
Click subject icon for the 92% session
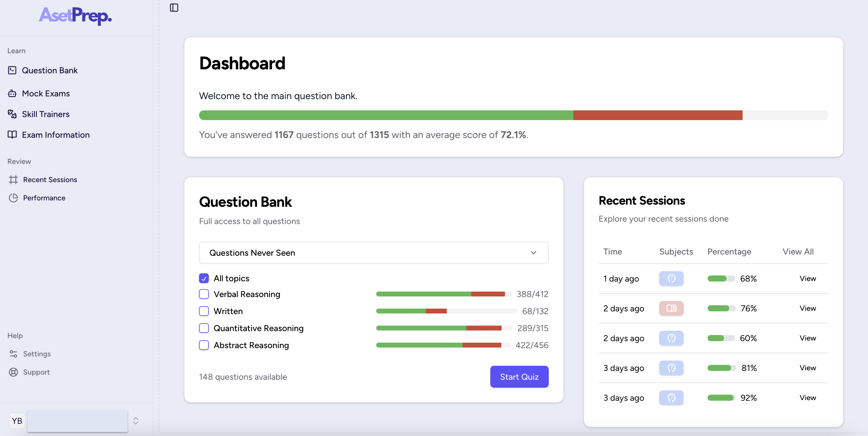(x=671, y=398)
